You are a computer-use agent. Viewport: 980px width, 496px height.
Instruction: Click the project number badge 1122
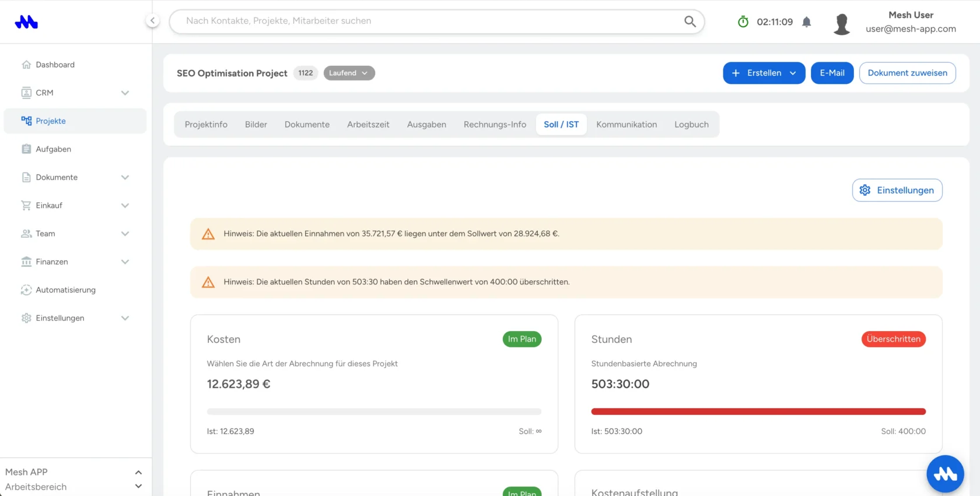pyautogui.click(x=306, y=73)
